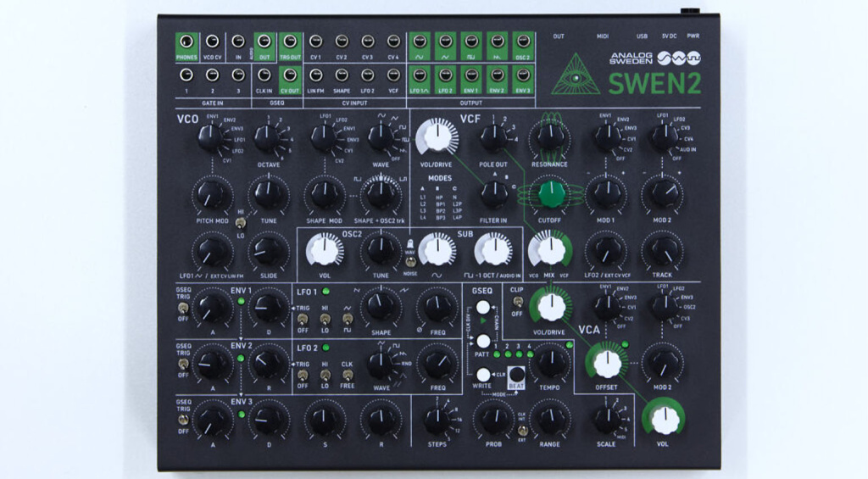This screenshot has height=479, width=868.
Task: Click the GATE IN 3 jack
Action: [x=238, y=75]
